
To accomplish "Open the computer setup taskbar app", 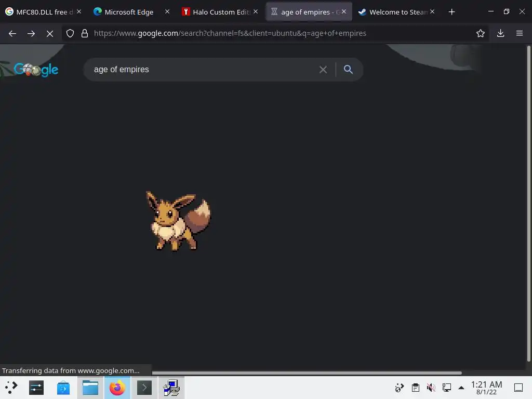I will point(171,388).
